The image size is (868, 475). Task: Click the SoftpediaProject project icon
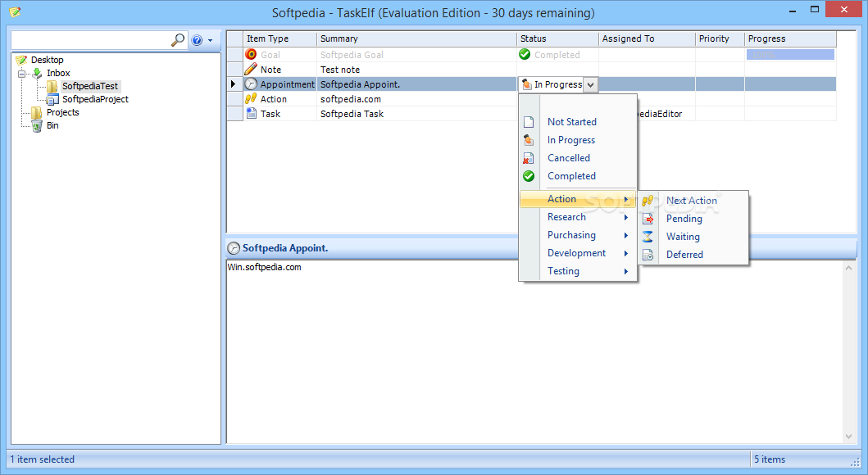tap(52, 100)
